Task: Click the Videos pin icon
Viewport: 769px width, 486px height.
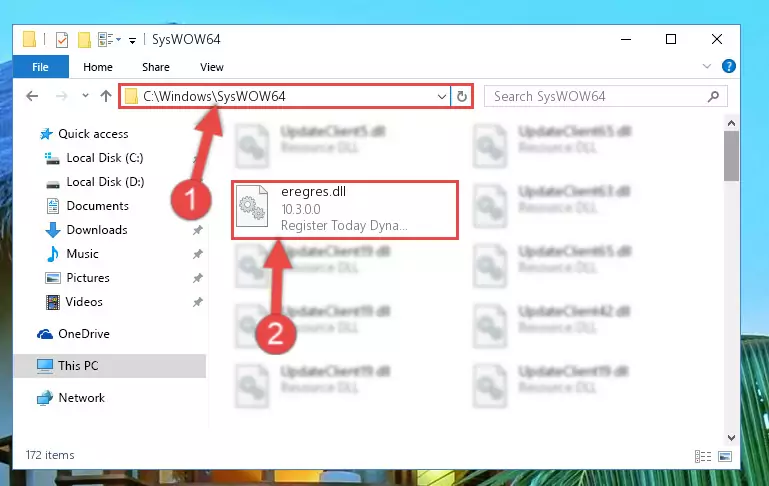Action: (198, 302)
